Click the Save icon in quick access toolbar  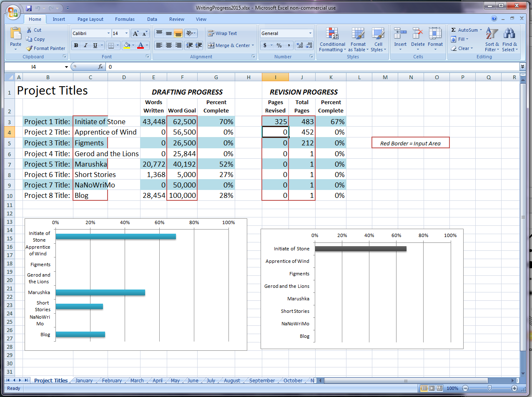[x=29, y=8]
